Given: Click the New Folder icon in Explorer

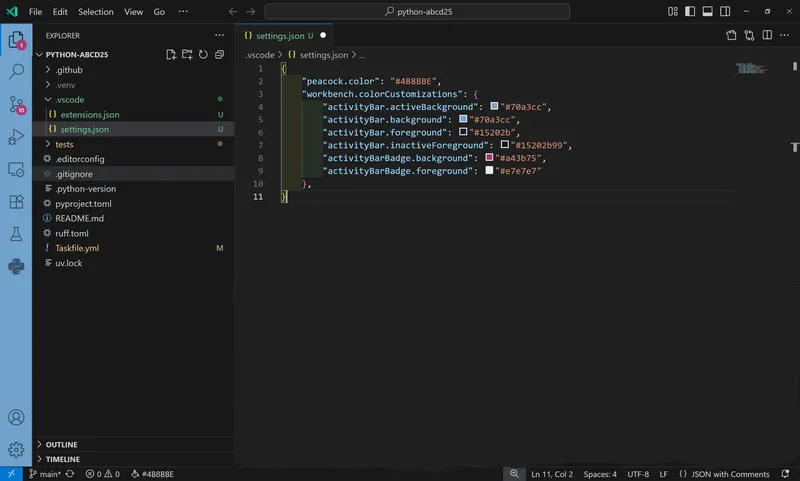Looking at the screenshot, I should (x=187, y=55).
